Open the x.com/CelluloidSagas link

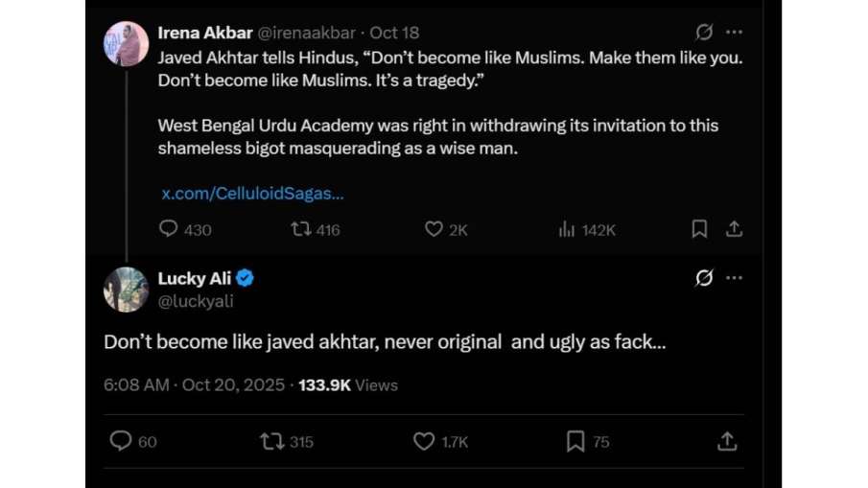pyautogui.click(x=252, y=194)
